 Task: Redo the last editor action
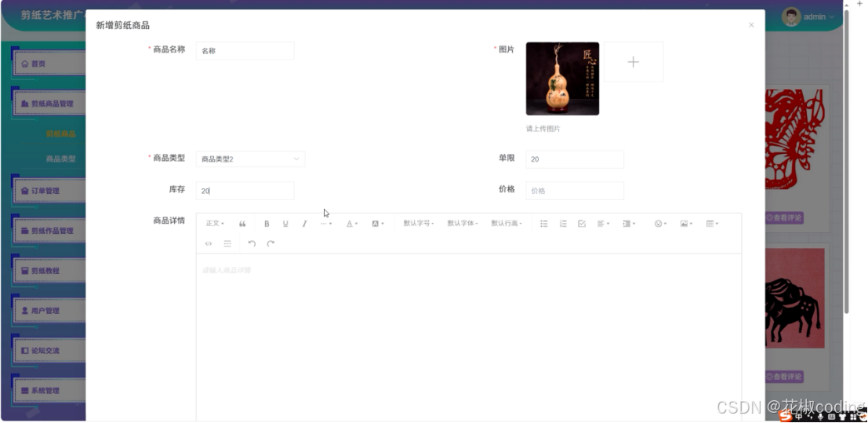tap(271, 243)
